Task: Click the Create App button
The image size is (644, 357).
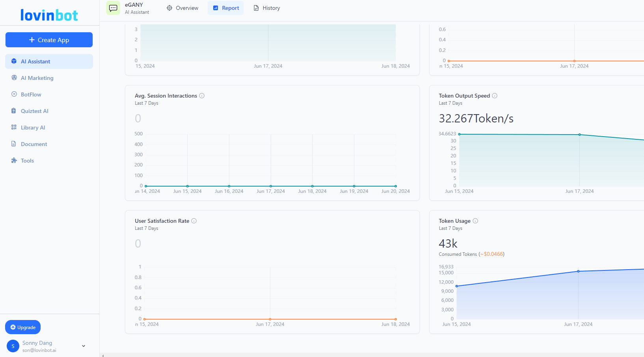Action: tap(49, 40)
